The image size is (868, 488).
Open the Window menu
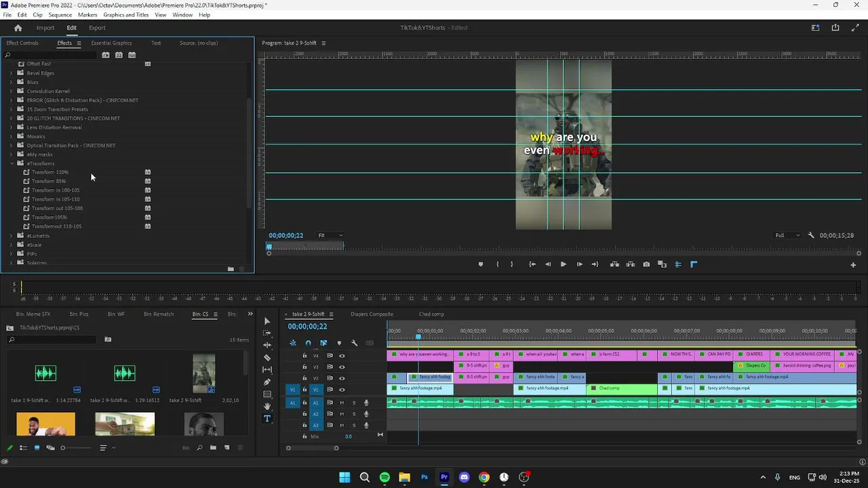pyautogui.click(x=182, y=15)
